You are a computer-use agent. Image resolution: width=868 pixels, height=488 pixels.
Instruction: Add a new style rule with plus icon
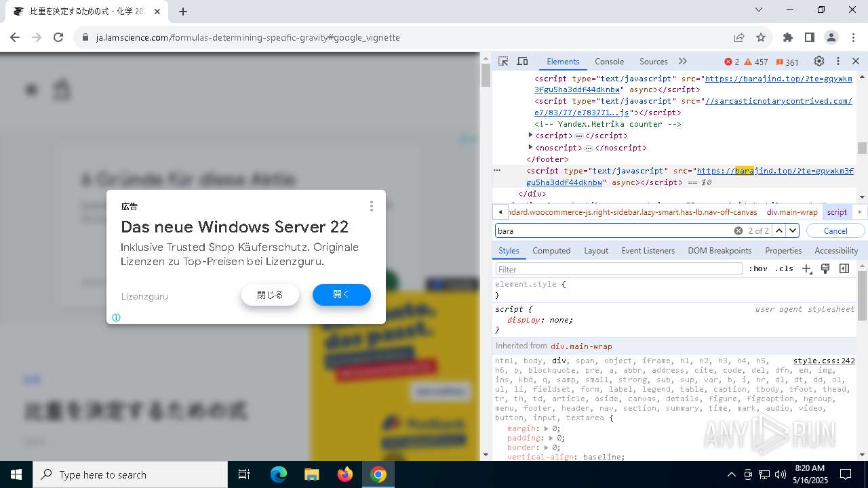(x=806, y=269)
